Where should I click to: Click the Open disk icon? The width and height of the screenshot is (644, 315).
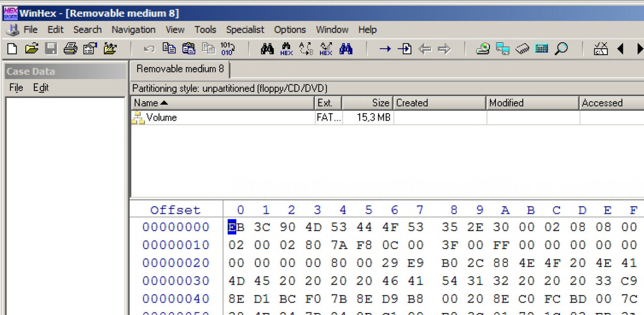point(483,49)
